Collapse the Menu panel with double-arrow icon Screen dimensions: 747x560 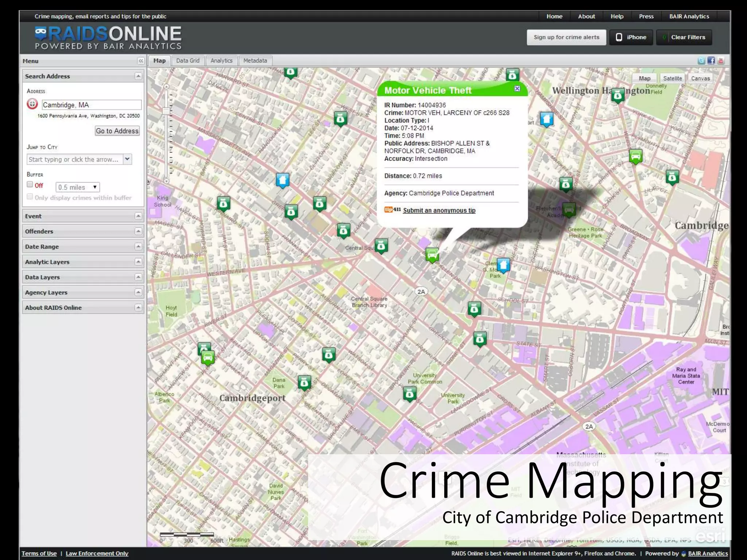coord(141,61)
